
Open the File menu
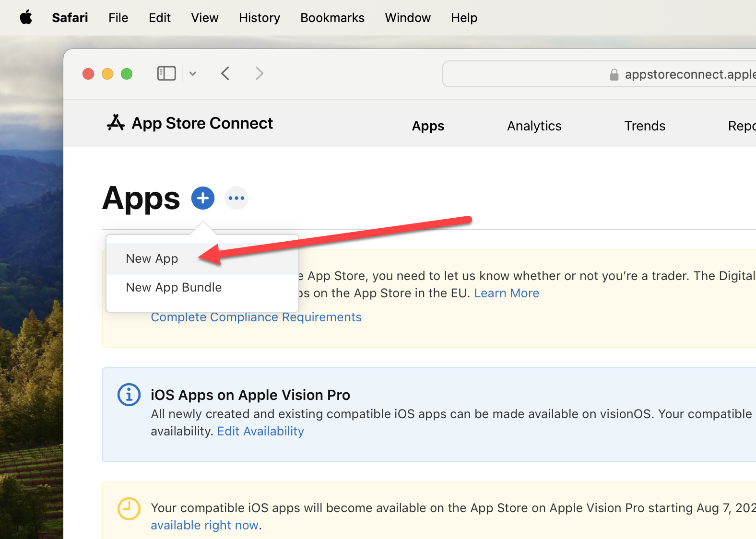[118, 18]
